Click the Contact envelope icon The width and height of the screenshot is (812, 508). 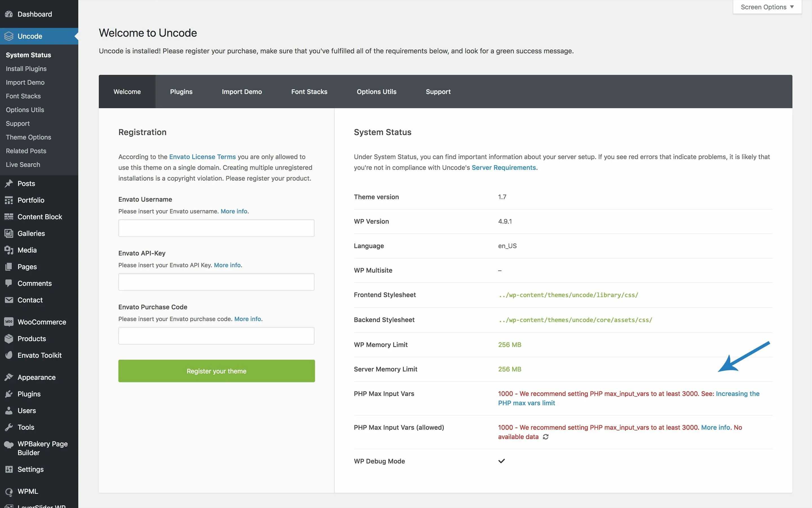9,300
